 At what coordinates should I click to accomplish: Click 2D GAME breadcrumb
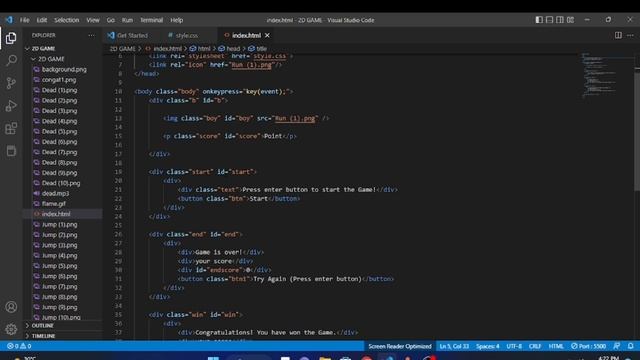pyautogui.click(x=122, y=49)
